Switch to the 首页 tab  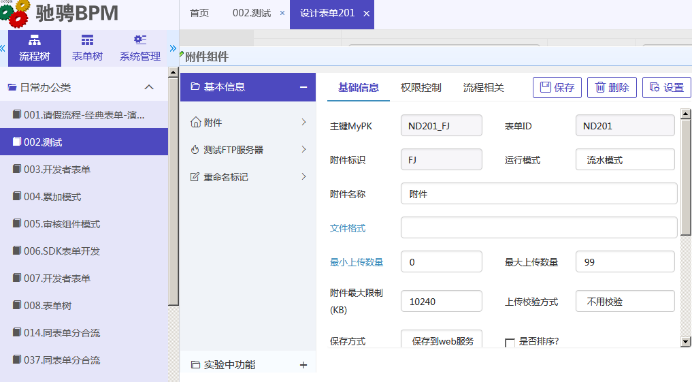199,13
